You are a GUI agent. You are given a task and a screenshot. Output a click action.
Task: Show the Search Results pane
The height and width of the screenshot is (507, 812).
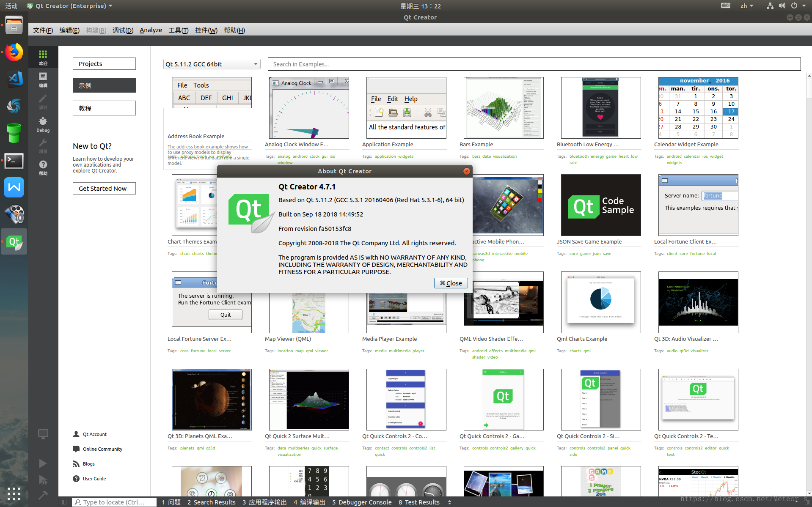click(211, 502)
